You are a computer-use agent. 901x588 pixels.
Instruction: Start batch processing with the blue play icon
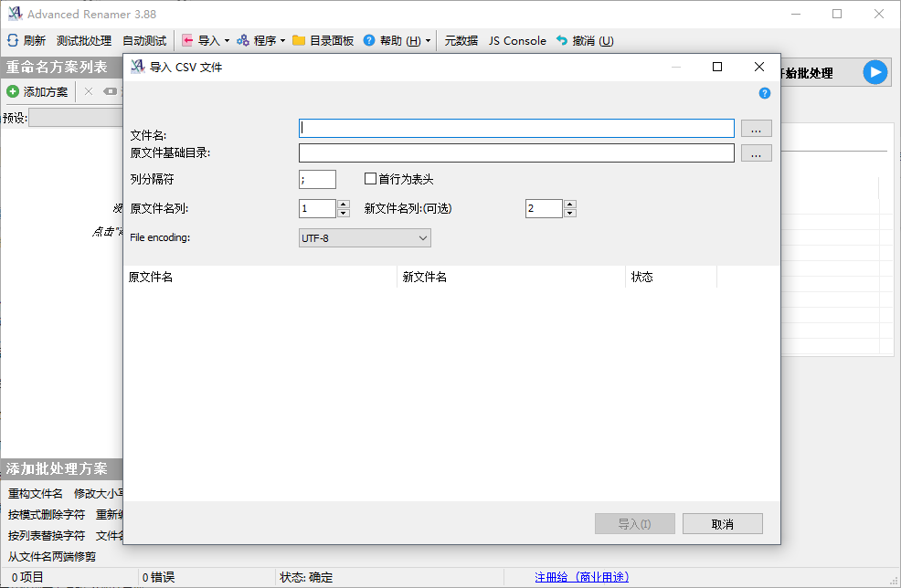point(875,72)
